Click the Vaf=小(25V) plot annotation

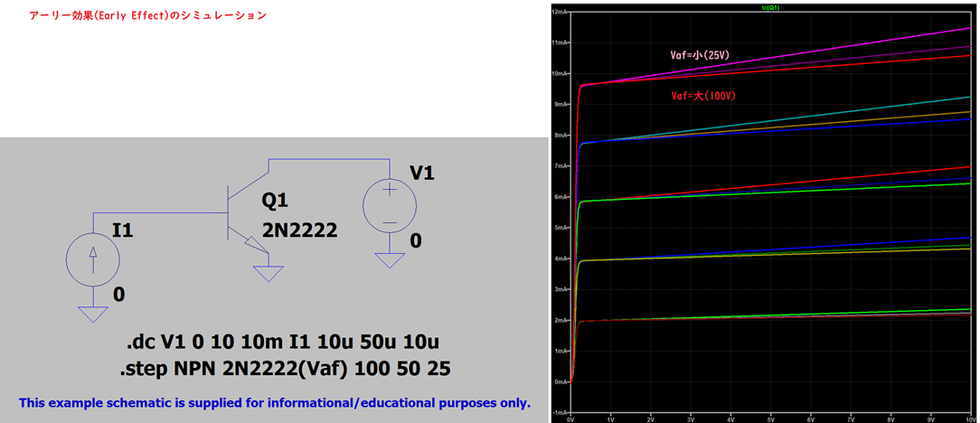[700, 55]
